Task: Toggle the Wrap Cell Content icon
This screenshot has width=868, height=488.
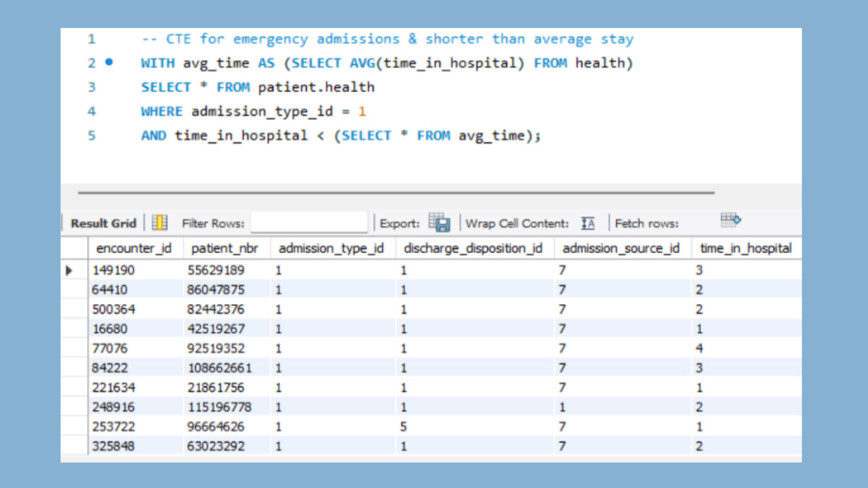Action: coord(588,223)
